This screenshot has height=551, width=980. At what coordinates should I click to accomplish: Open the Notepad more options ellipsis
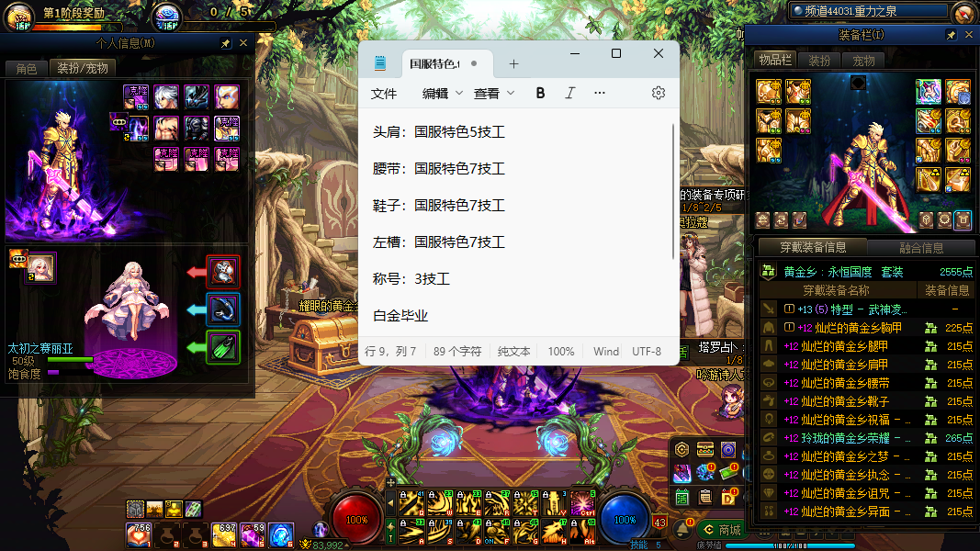(600, 93)
